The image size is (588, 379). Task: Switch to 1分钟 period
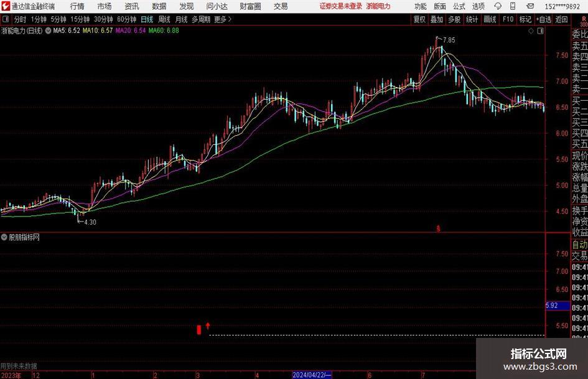(x=39, y=19)
